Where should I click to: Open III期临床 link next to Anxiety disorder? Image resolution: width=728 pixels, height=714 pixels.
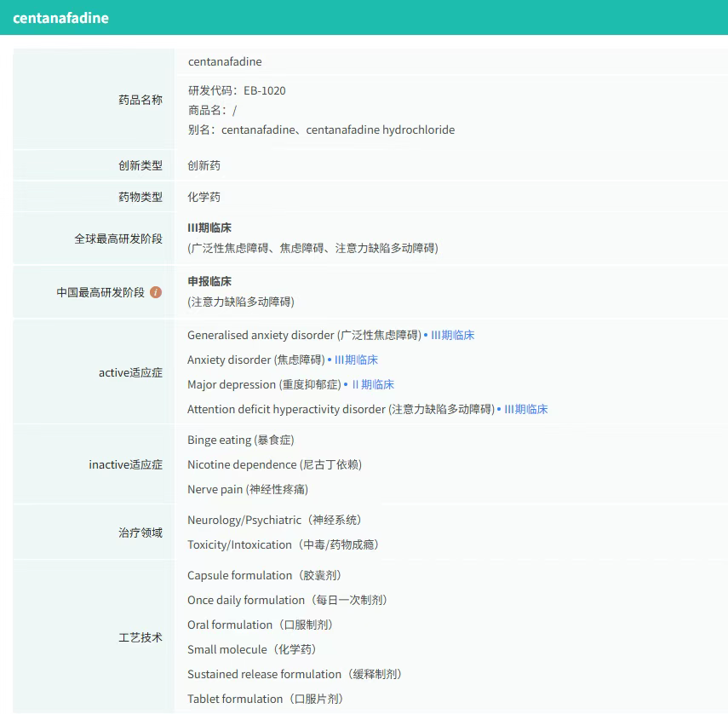pyautogui.click(x=356, y=360)
